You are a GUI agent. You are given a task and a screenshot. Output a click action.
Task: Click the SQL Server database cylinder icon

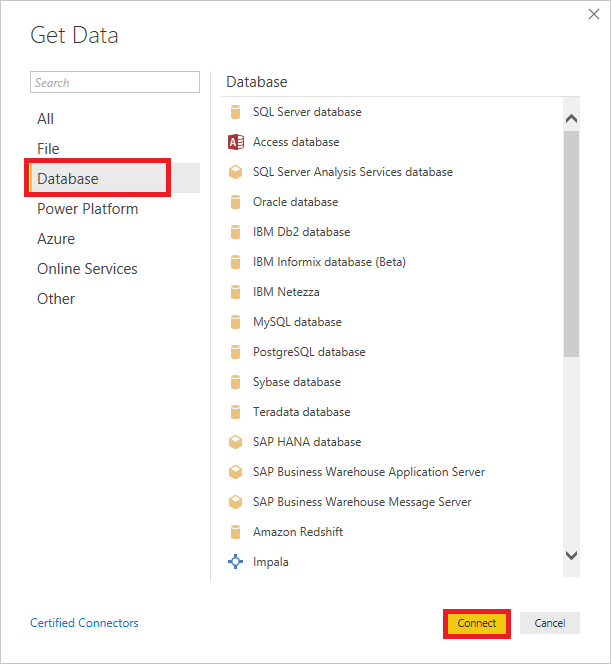pyautogui.click(x=235, y=112)
